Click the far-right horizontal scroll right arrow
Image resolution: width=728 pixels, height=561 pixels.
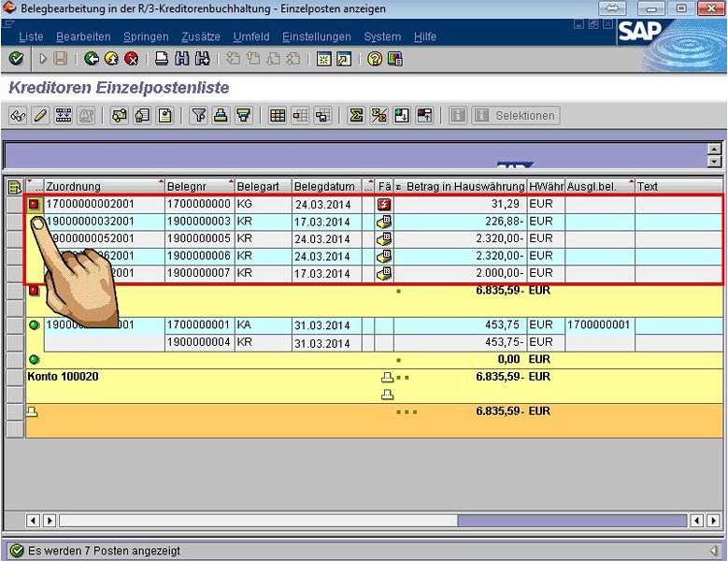point(714,521)
